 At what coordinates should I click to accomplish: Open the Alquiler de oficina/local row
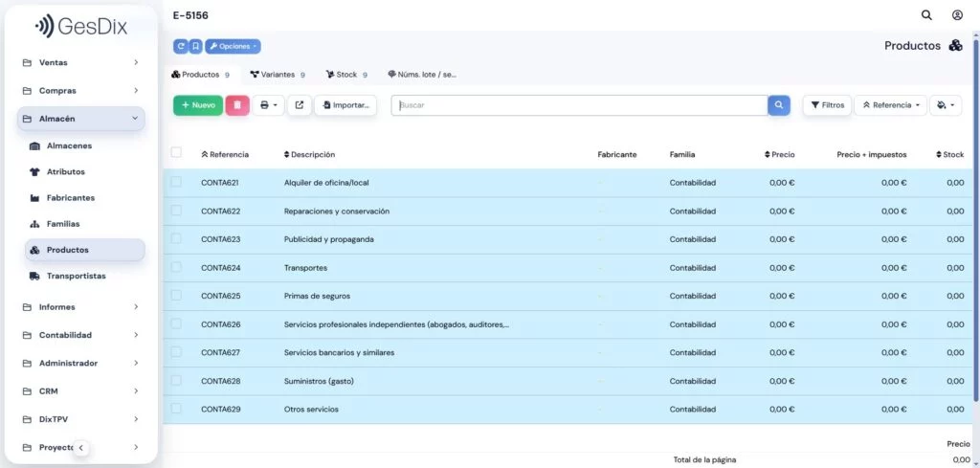click(568, 183)
